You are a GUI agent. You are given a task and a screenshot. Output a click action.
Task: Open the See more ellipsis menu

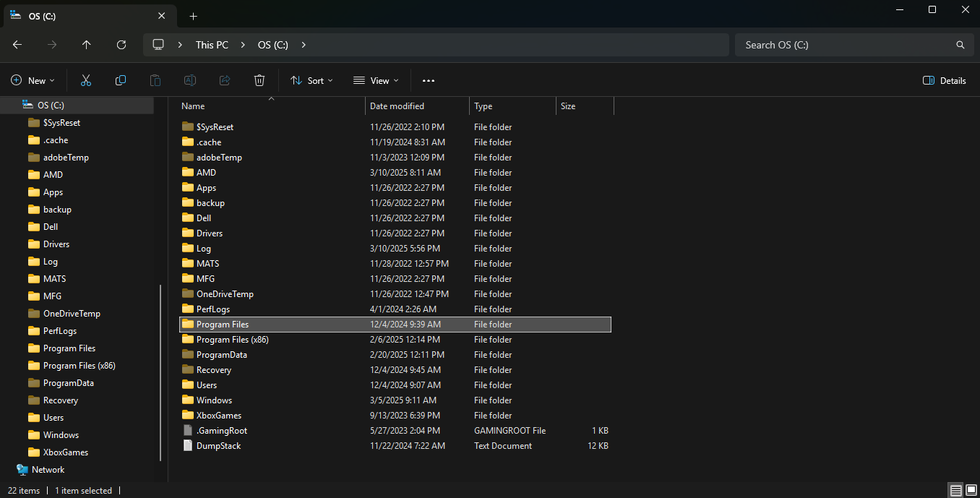point(429,80)
